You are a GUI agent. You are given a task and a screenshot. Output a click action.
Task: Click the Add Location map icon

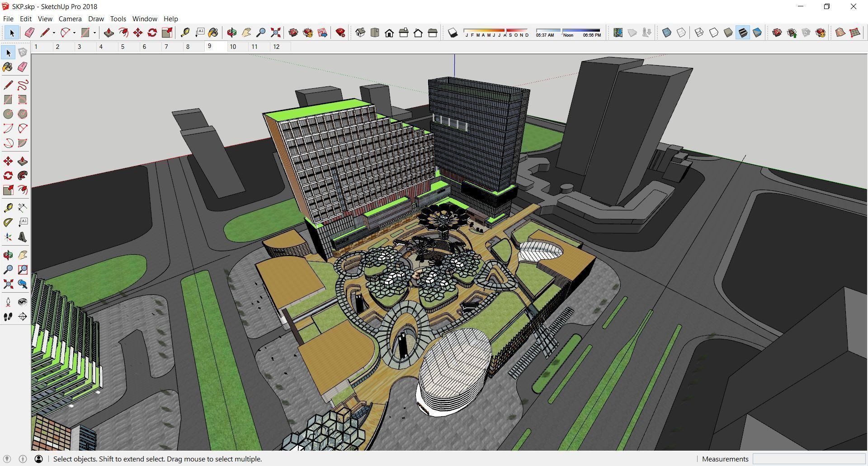coord(618,33)
